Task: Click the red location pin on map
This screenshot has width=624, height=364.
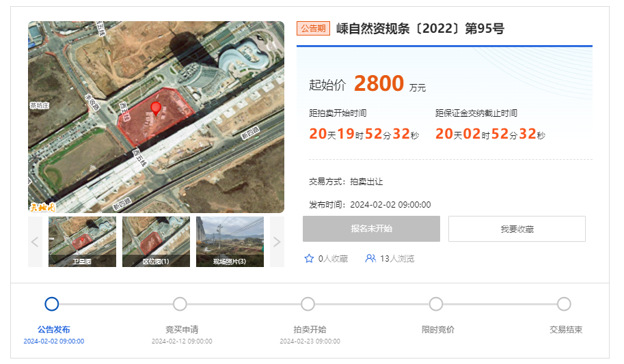Action: 156,108
